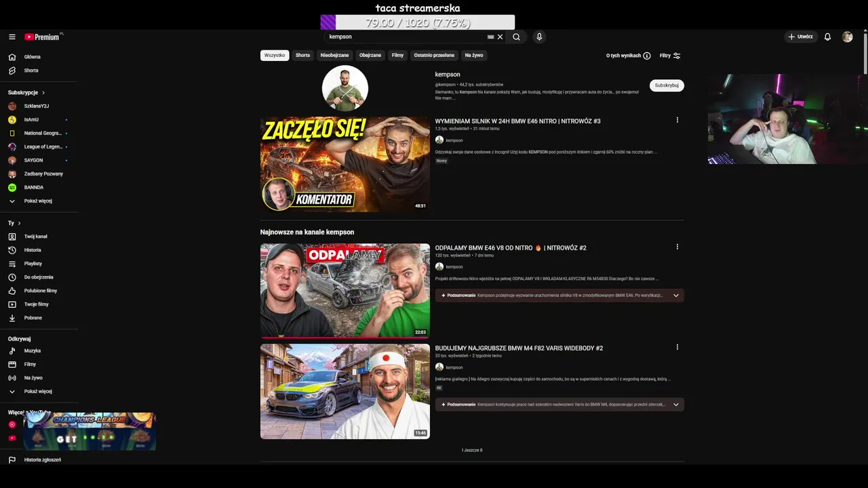Viewport: 868px width, 488px height.
Task: Clear the search box with X
Action: tap(500, 37)
